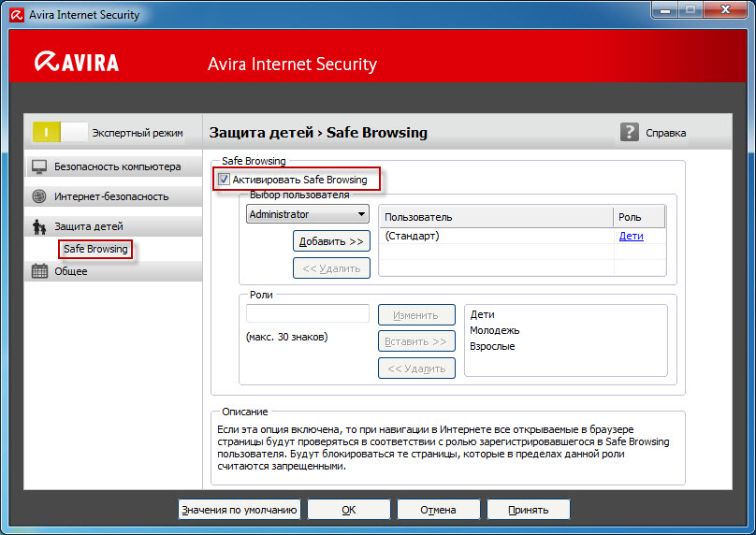Click the Принять button
Image resolution: width=756 pixels, height=535 pixels.
529,510
